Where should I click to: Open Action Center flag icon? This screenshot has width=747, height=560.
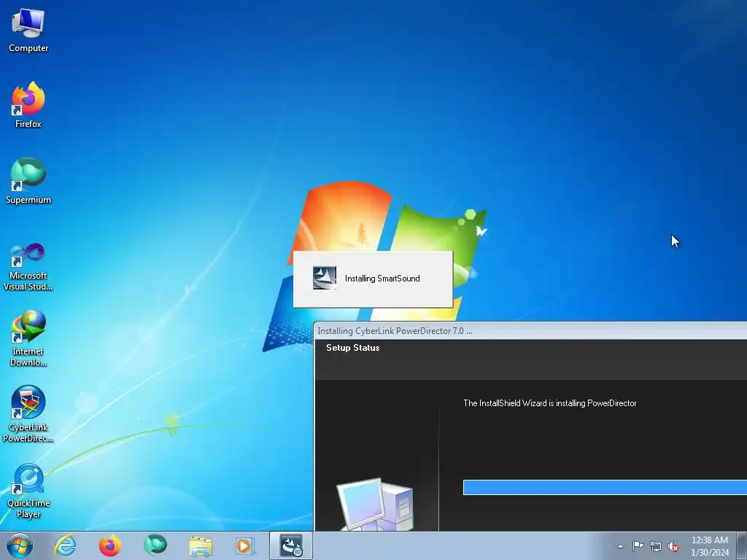click(638, 546)
